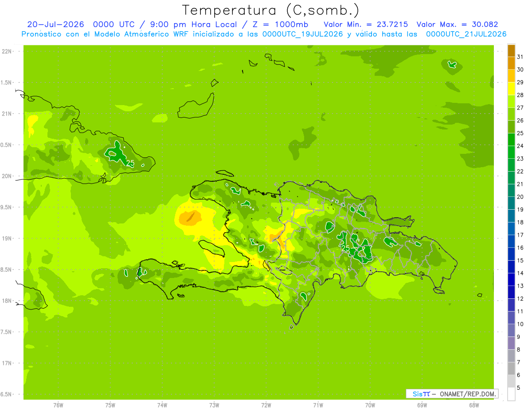
Task: Click the legend value "24"
Action: pyautogui.click(x=520, y=146)
